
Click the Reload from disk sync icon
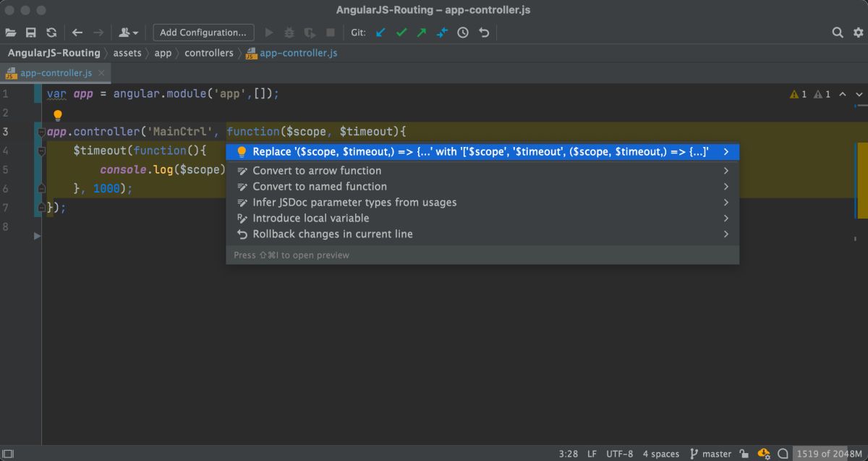coord(51,33)
